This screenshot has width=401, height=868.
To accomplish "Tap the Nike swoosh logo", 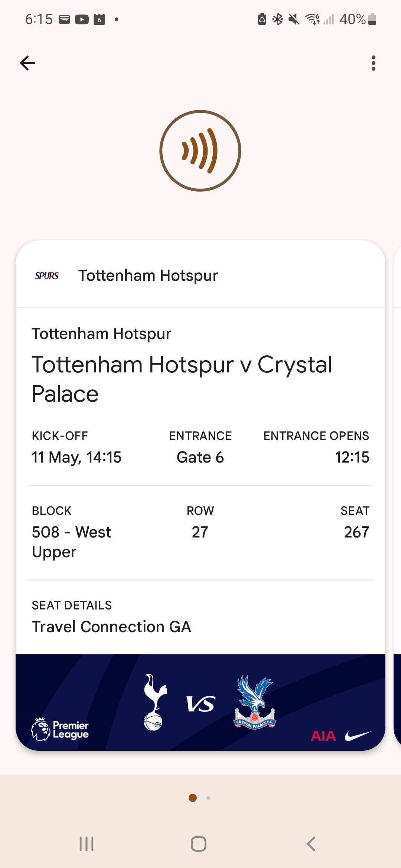I will click(358, 736).
